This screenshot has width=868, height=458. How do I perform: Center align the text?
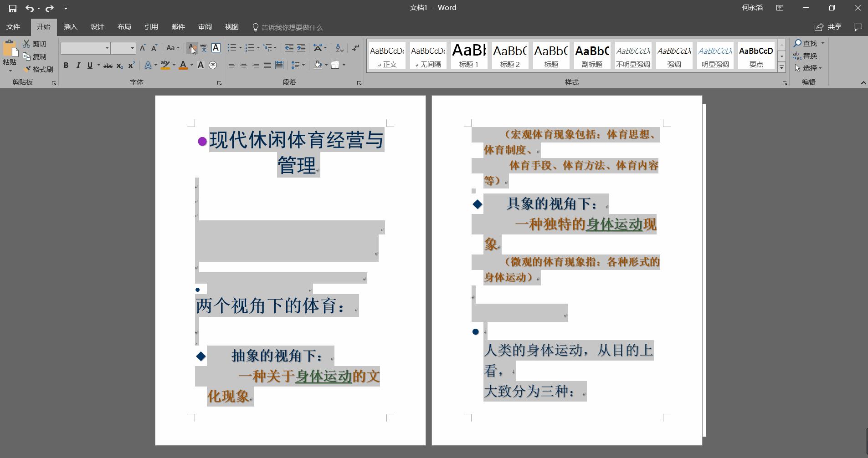[244, 65]
